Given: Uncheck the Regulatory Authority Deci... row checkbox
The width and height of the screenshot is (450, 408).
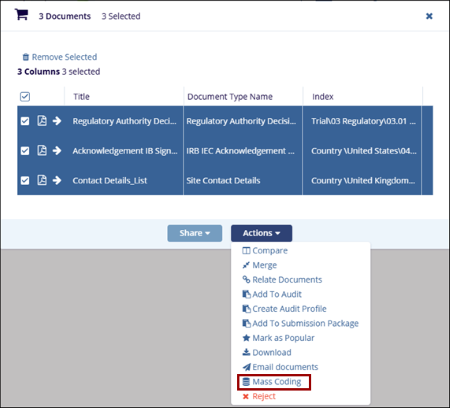Looking at the screenshot, I should [25, 121].
